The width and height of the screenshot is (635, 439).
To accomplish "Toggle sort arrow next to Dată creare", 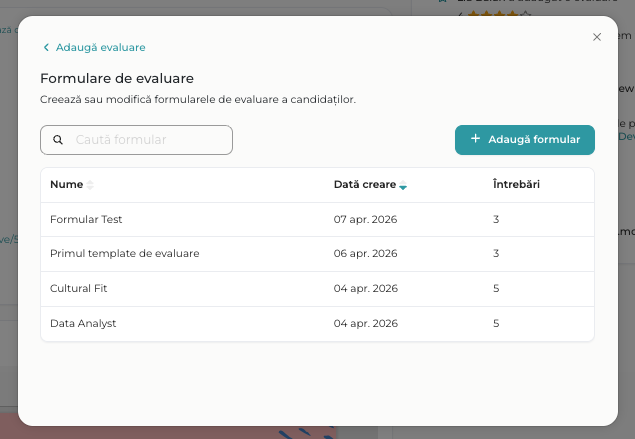I will coord(403,186).
